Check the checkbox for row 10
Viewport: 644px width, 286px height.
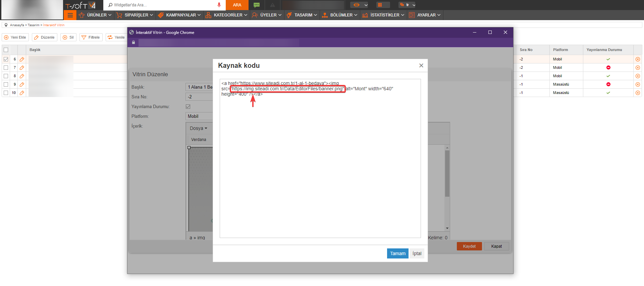pos(6,93)
